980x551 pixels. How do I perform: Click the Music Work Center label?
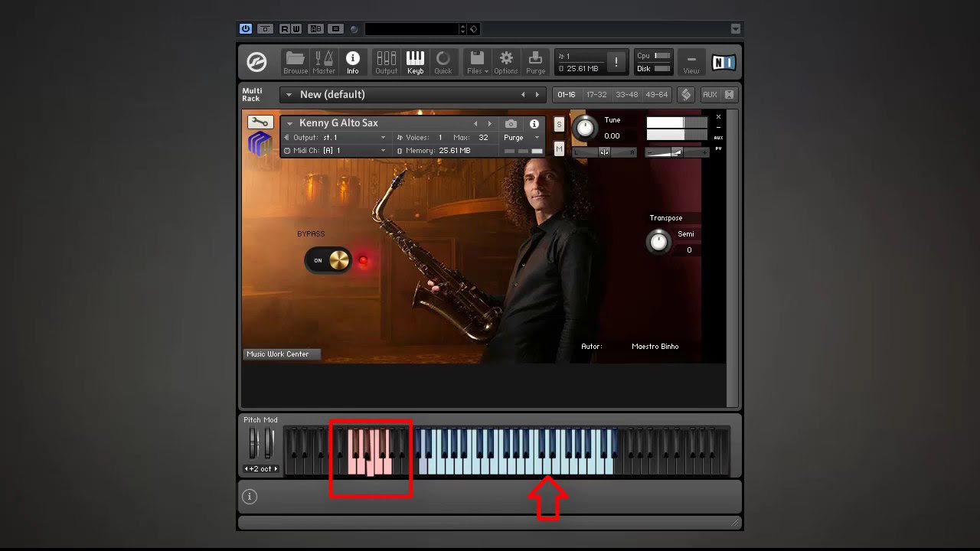pyautogui.click(x=278, y=354)
